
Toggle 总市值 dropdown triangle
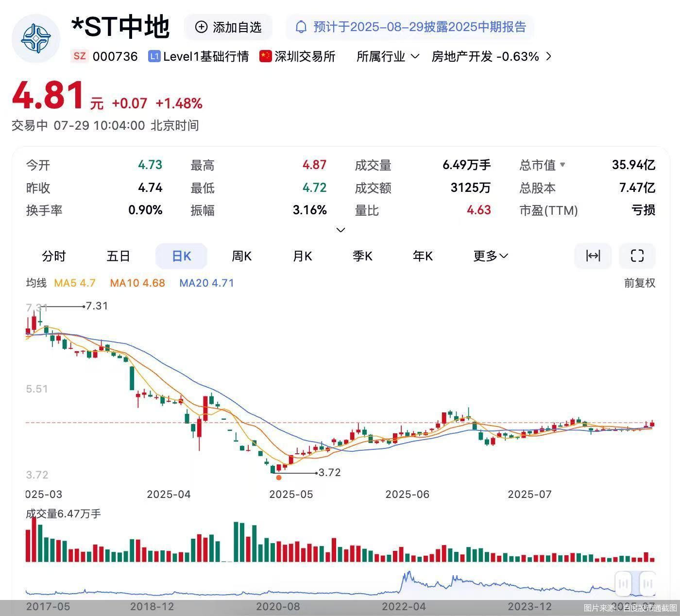point(562,165)
